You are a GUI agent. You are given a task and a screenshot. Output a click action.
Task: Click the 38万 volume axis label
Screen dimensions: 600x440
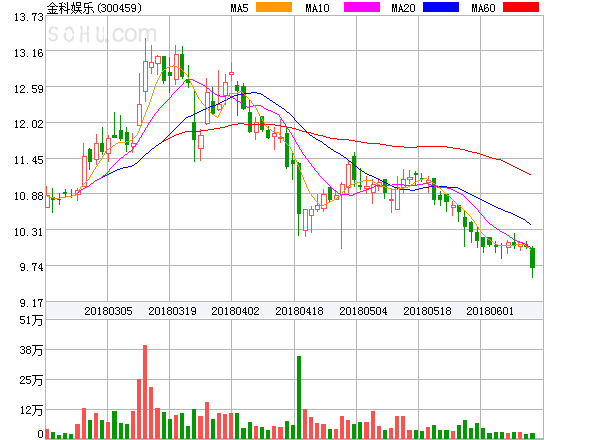pyautogui.click(x=31, y=350)
